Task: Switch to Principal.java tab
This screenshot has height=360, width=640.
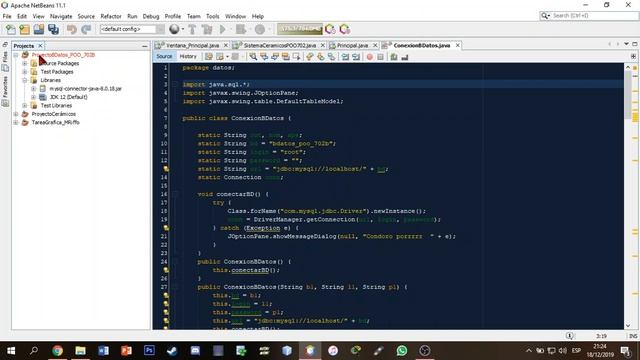Action: (352, 45)
